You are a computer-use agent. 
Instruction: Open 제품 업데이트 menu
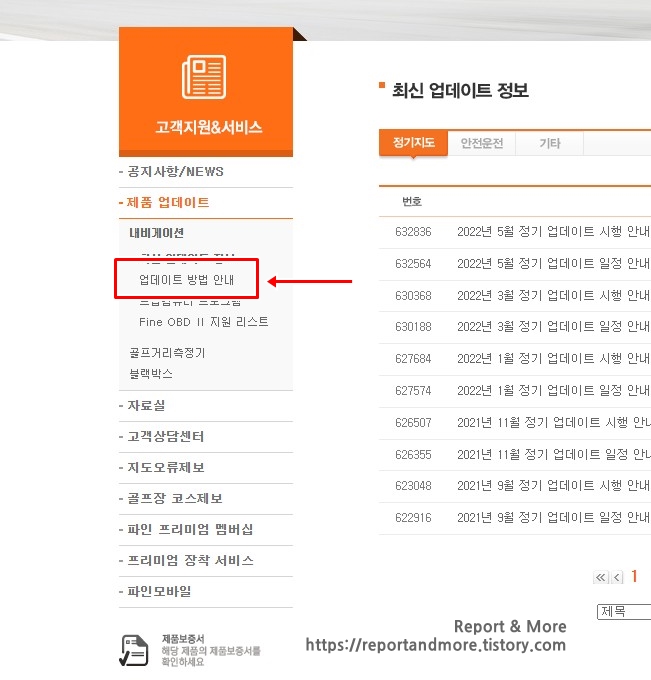click(x=168, y=203)
